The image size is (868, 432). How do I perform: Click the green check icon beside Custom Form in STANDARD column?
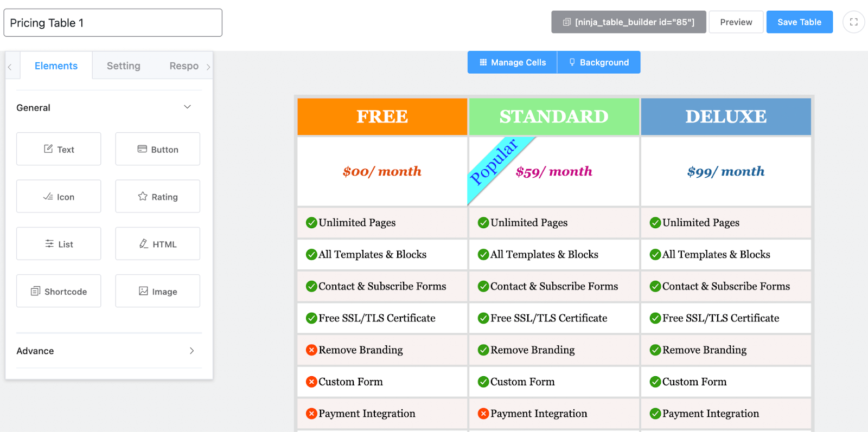[483, 382]
